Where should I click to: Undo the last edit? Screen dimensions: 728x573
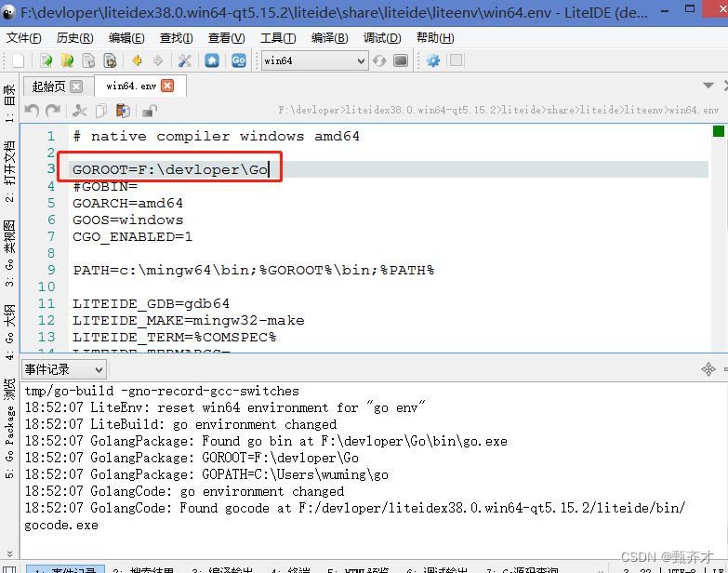coord(32,111)
